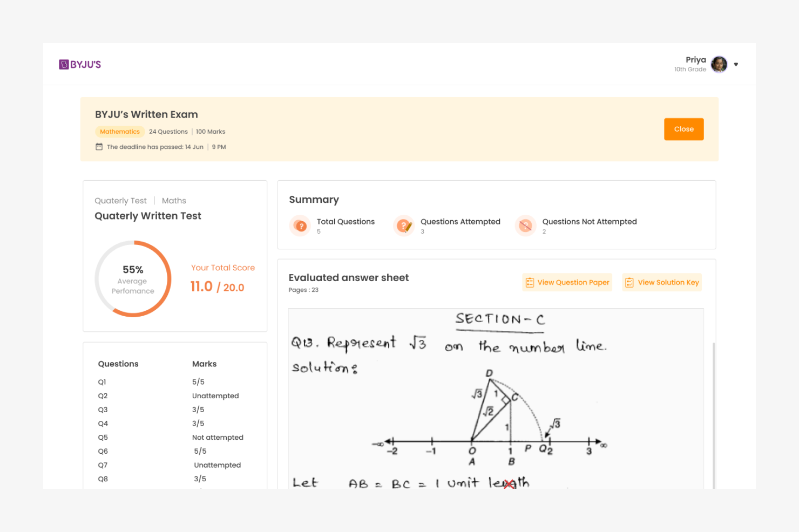This screenshot has width=799, height=532.
Task: Select question Q3 in marks list
Action: (103, 410)
